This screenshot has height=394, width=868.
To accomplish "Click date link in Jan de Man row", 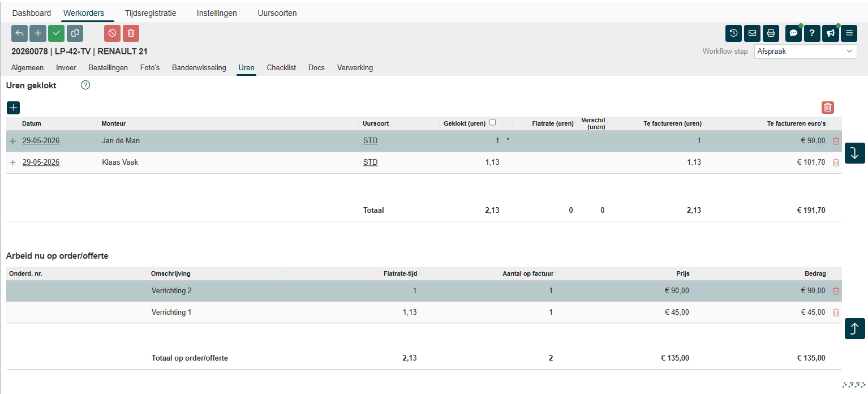I will pos(41,141).
